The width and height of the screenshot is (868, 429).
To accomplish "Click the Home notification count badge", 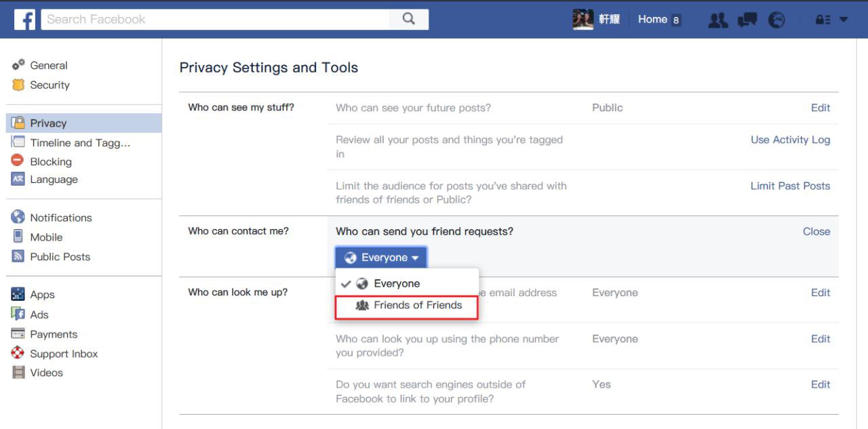I will [676, 20].
